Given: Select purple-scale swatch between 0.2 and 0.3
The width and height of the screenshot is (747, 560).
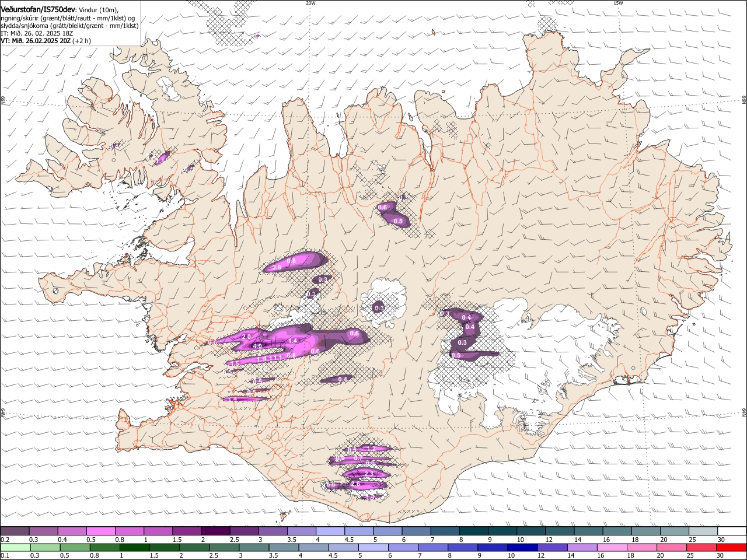Looking at the screenshot, I should [15, 531].
